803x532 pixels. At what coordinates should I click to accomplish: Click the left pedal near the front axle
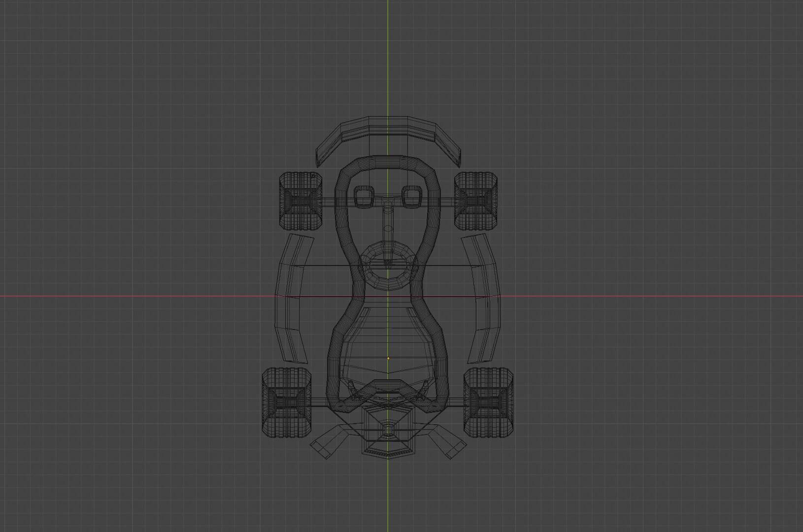click(364, 197)
